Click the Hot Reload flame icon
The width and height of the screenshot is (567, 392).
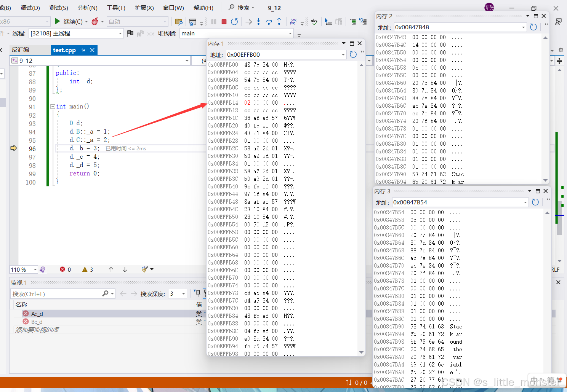click(x=95, y=21)
